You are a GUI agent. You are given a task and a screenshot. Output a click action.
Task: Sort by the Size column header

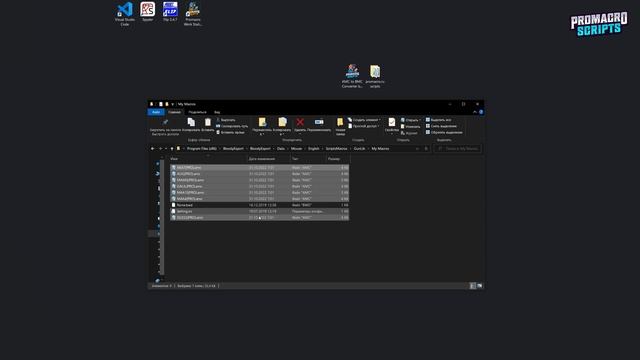[338, 159]
